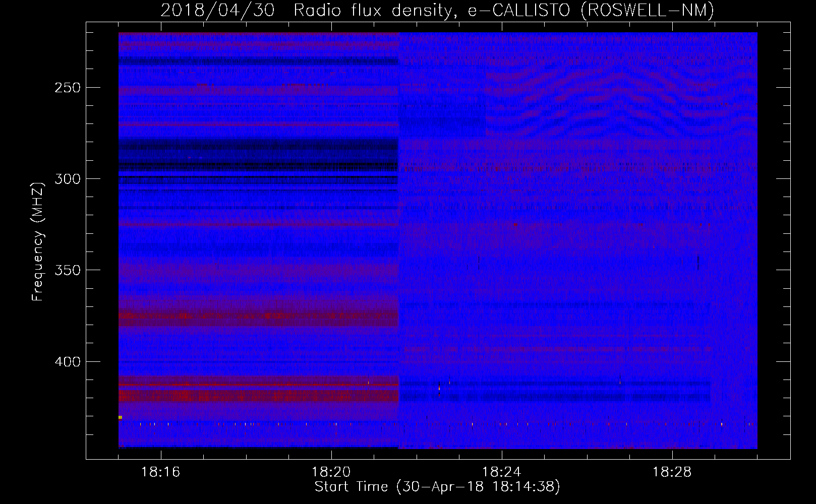The image size is (816, 504).
Task: Click the 18:20 time axis label
Action: coord(331,472)
